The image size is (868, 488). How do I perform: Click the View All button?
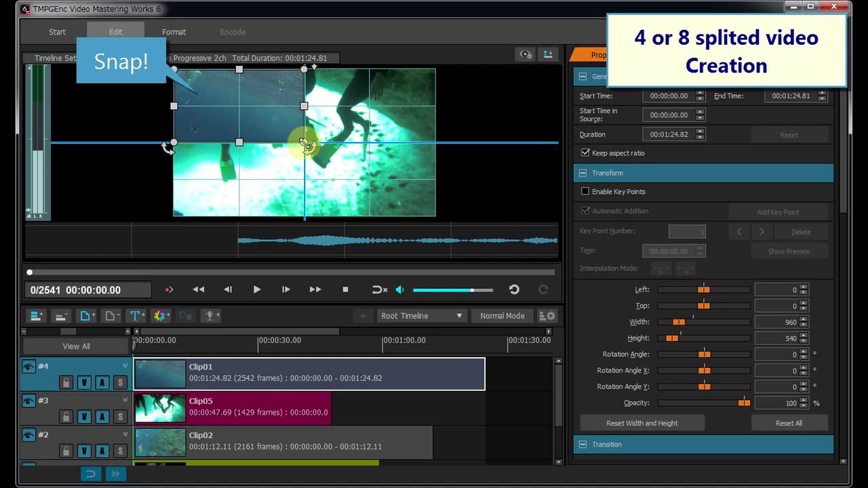76,346
